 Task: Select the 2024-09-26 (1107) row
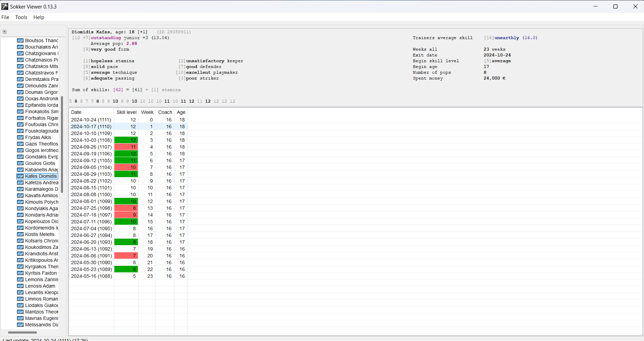tap(128, 147)
